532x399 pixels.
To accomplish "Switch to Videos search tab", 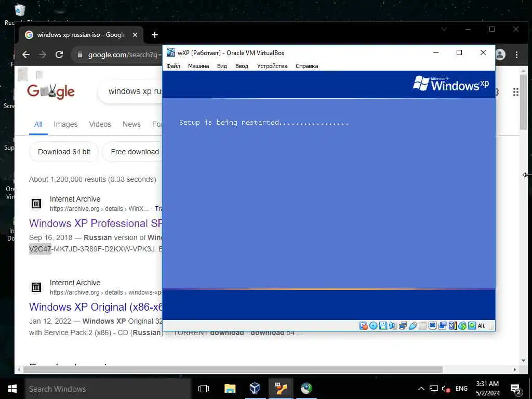I will click(x=100, y=124).
